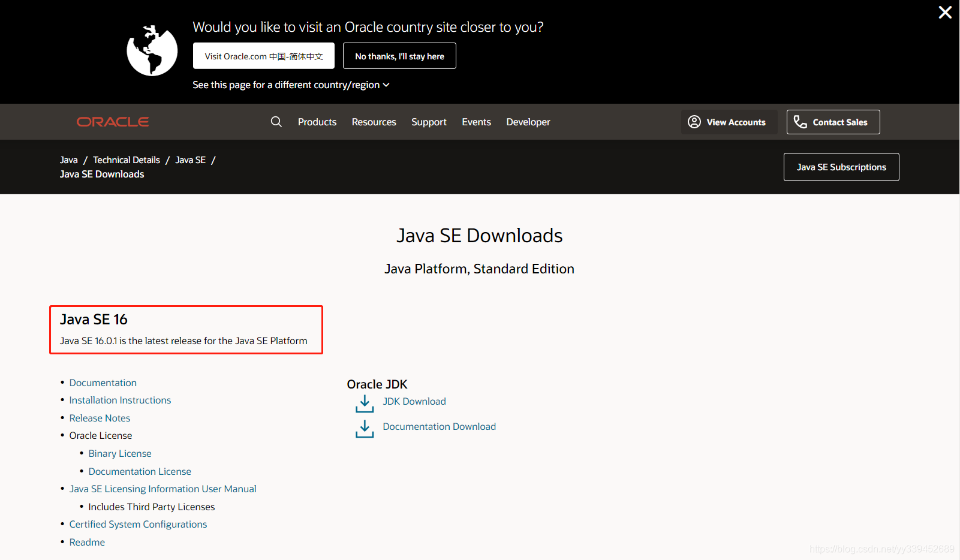Click the JDK Download arrow icon
Image resolution: width=960 pixels, height=560 pixels.
[365, 404]
